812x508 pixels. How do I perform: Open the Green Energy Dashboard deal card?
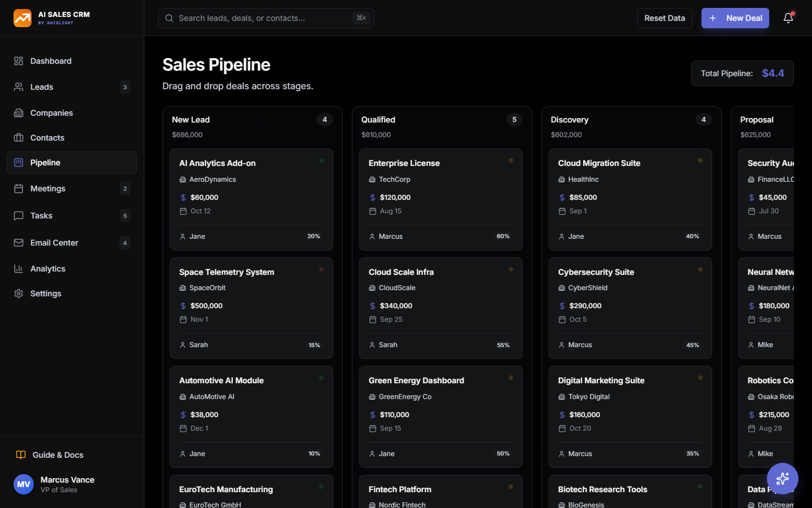(441, 417)
